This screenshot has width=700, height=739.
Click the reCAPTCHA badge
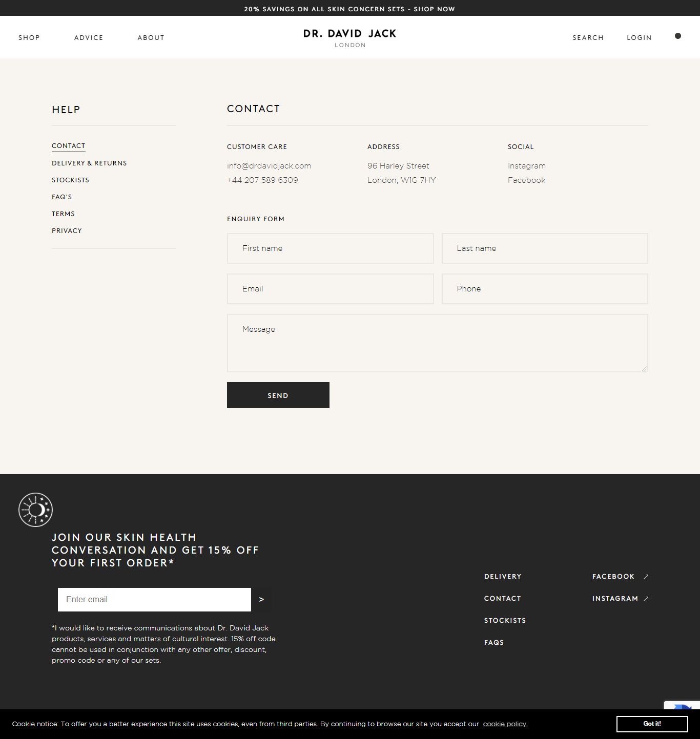tap(682, 705)
